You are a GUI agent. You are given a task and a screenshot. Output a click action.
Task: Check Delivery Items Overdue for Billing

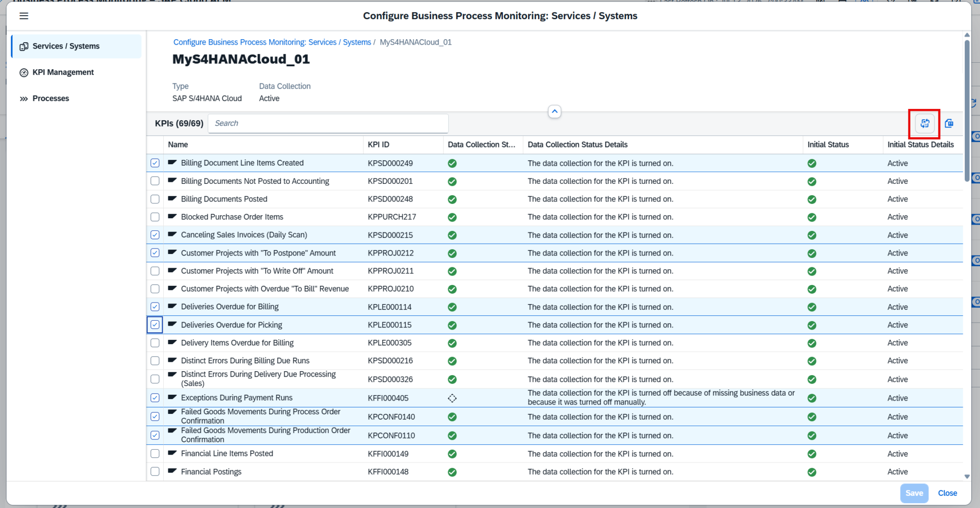(x=155, y=343)
